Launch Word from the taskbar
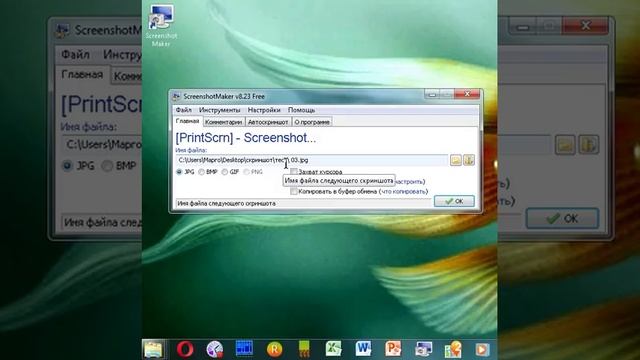The width and height of the screenshot is (640, 360). click(363, 349)
